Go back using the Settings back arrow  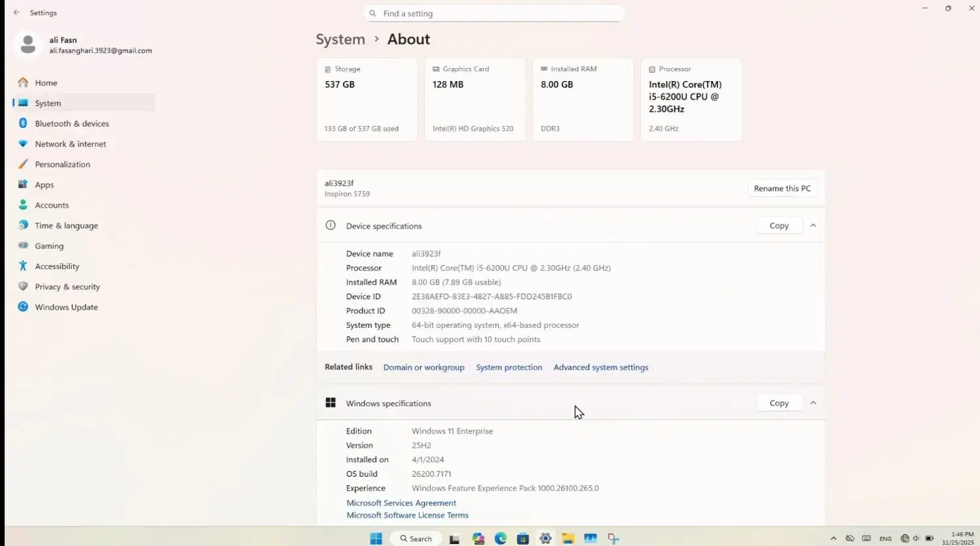[17, 12]
